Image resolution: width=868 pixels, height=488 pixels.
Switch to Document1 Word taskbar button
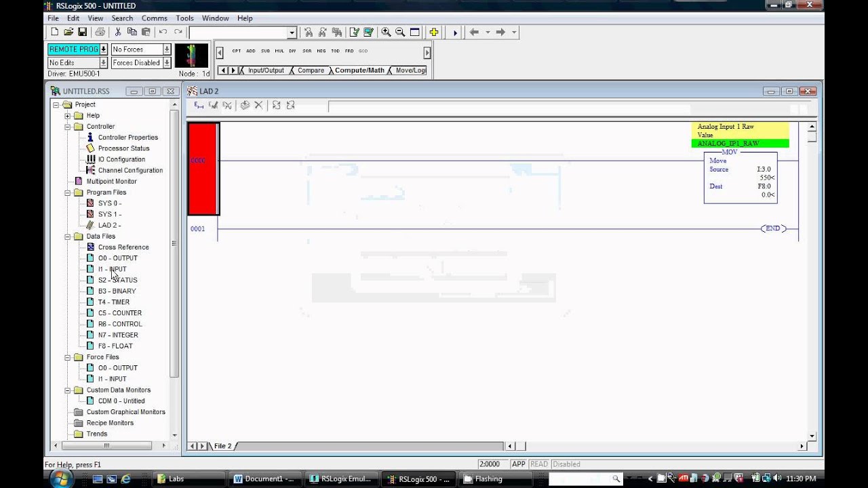(264, 479)
